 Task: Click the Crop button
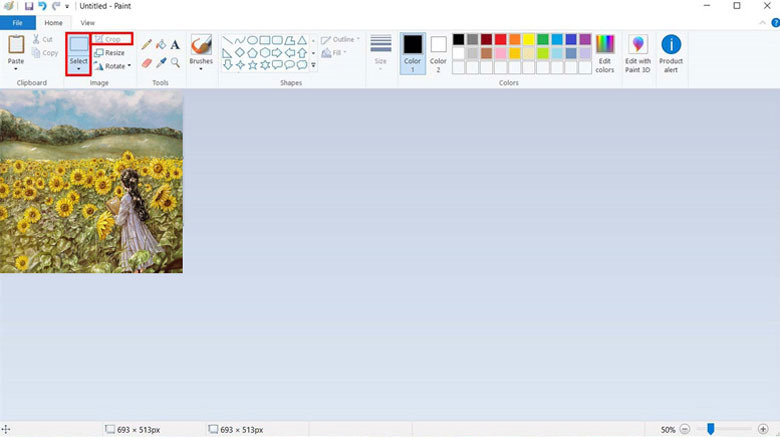point(112,39)
